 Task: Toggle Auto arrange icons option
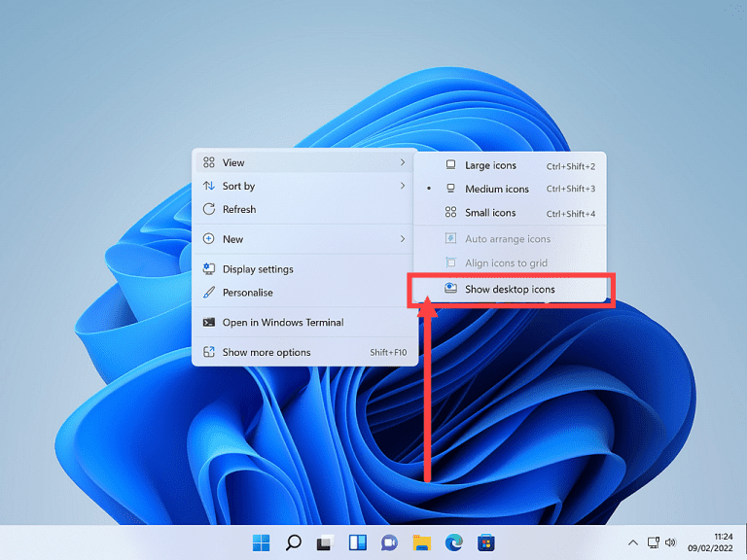coord(510,239)
